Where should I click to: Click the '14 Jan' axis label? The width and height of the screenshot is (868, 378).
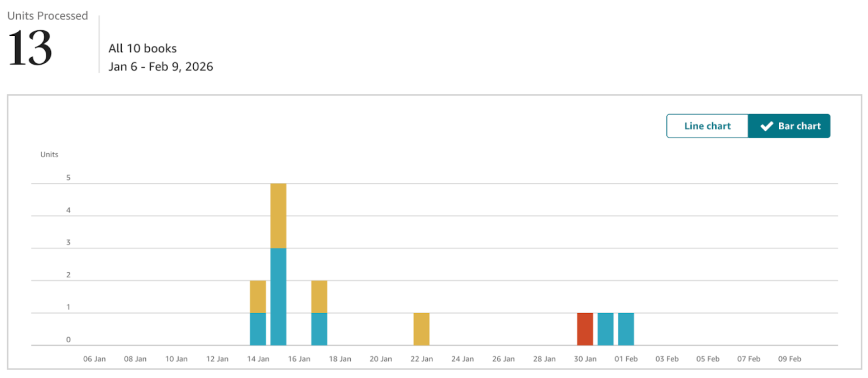(258, 359)
